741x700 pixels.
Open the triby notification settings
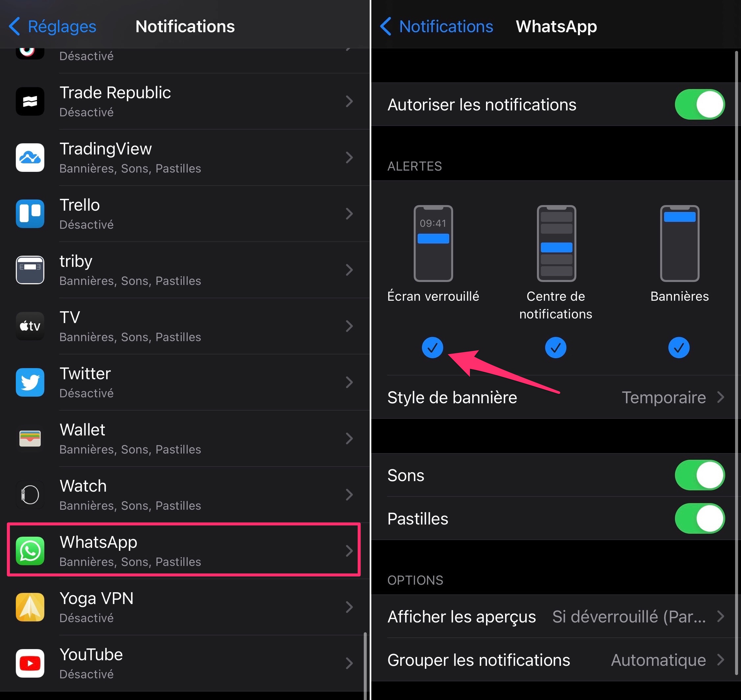[185, 270]
